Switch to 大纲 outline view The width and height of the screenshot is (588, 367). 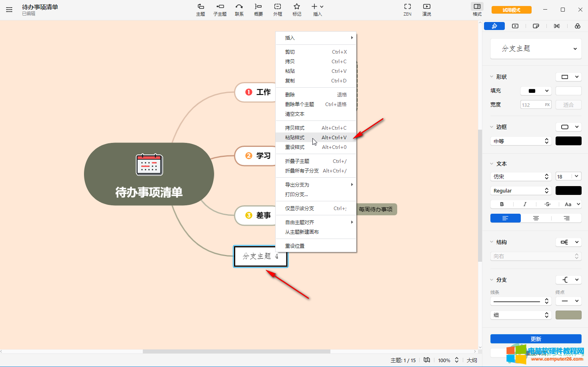point(472,360)
